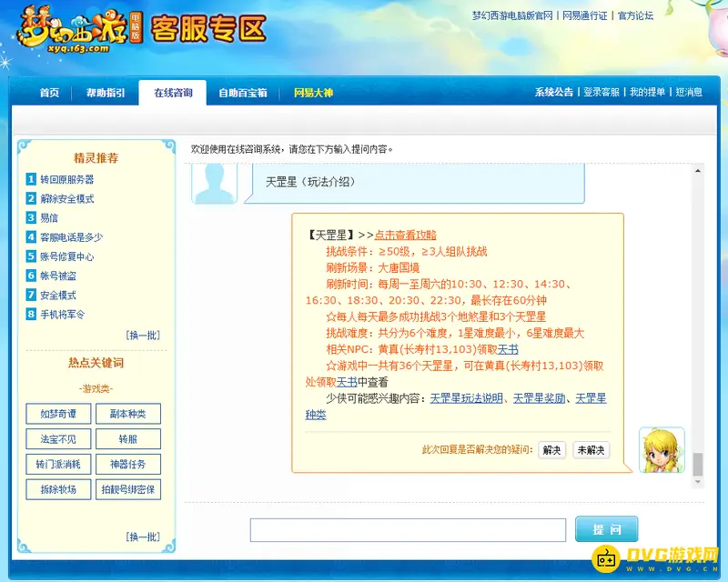Select the 客服电话是多少 recommendation
The height and width of the screenshot is (582, 728).
tap(71, 237)
